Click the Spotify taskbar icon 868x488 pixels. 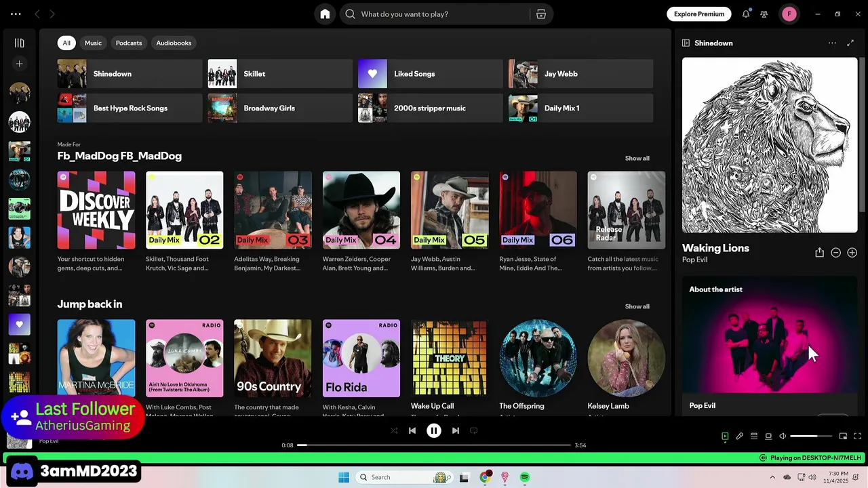click(x=525, y=477)
